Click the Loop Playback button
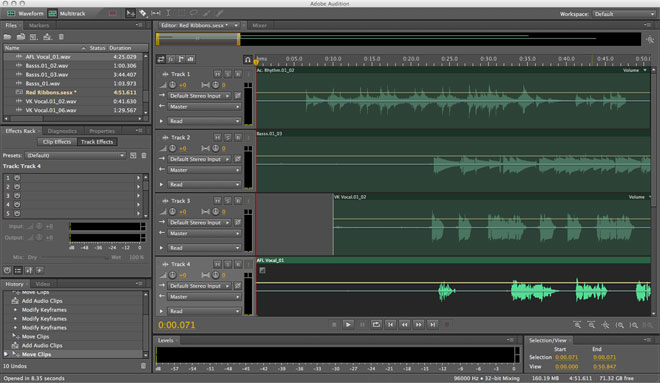The width and height of the screenshot is (660, 383). [376, 324]
